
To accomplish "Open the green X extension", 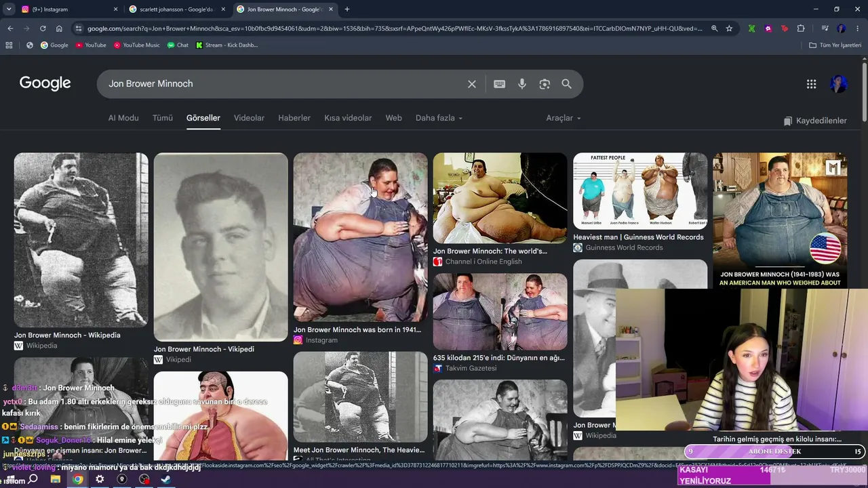I will (751, 28).
